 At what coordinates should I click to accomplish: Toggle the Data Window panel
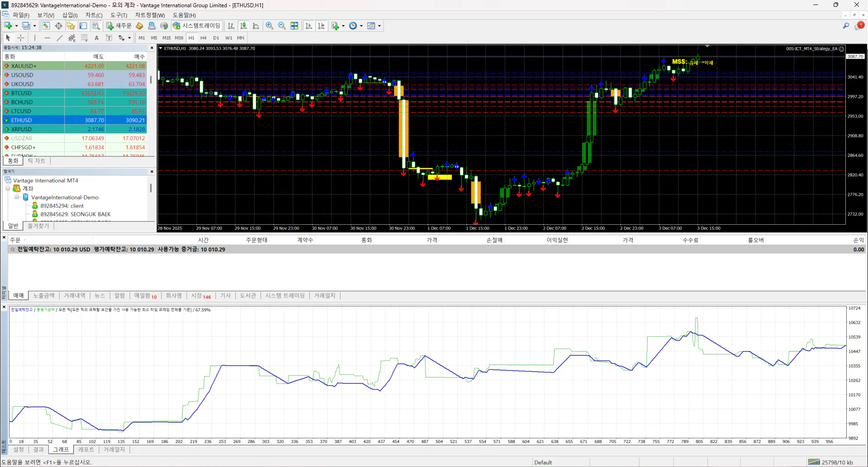pyautogui.click(x=59, y=26)
